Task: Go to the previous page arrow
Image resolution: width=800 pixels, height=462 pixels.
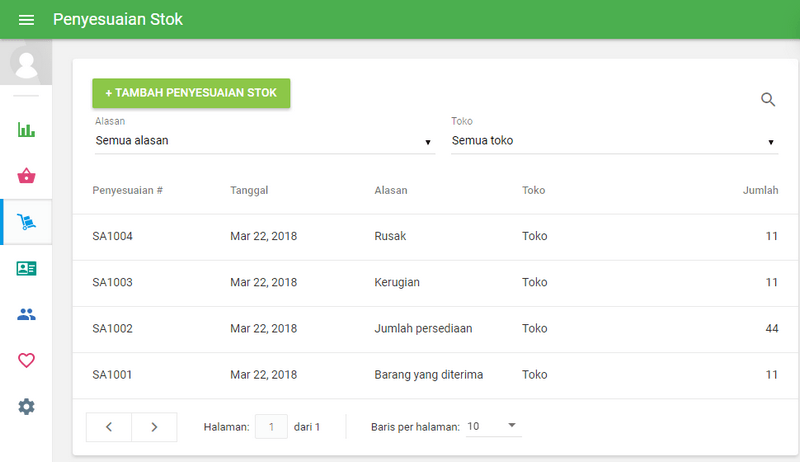Action: (x=109, y=427)
